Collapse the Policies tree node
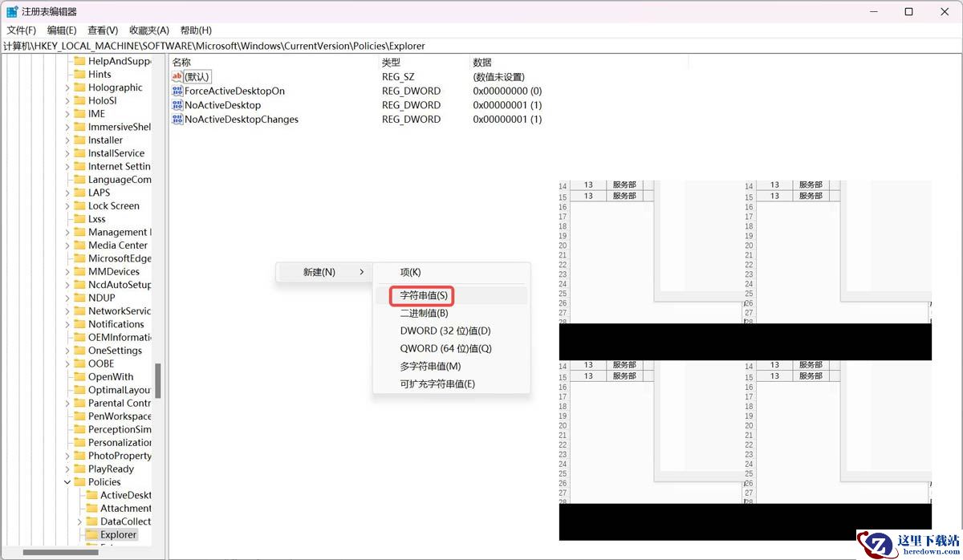This screenshot has height=560, width=963. 67,482
